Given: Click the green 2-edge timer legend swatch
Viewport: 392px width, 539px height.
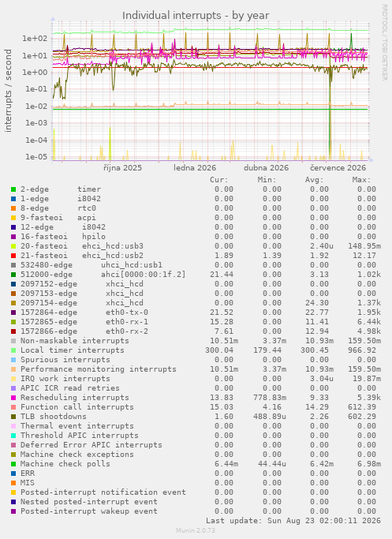Looking at the screenshot, I should tap(13, 189).
